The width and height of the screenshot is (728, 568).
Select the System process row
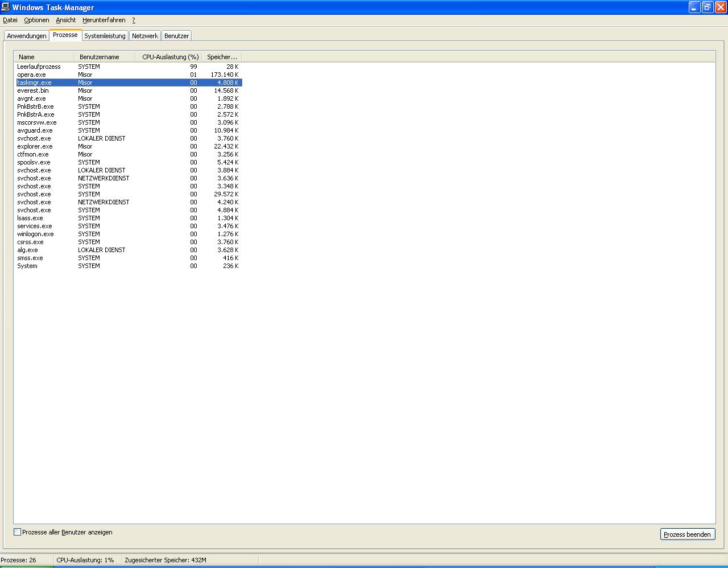pos(129,266)
